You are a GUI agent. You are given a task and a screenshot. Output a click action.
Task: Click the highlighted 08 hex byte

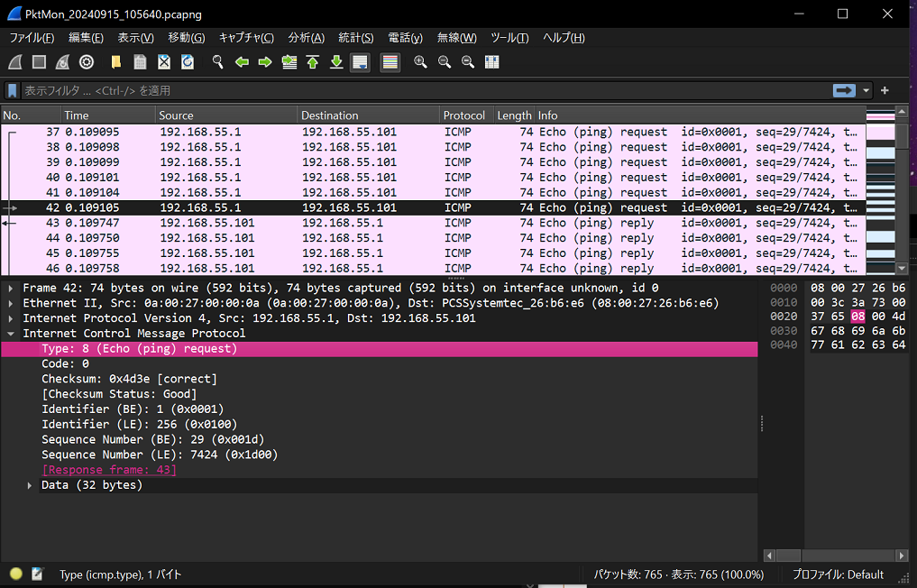pos(857,317)
